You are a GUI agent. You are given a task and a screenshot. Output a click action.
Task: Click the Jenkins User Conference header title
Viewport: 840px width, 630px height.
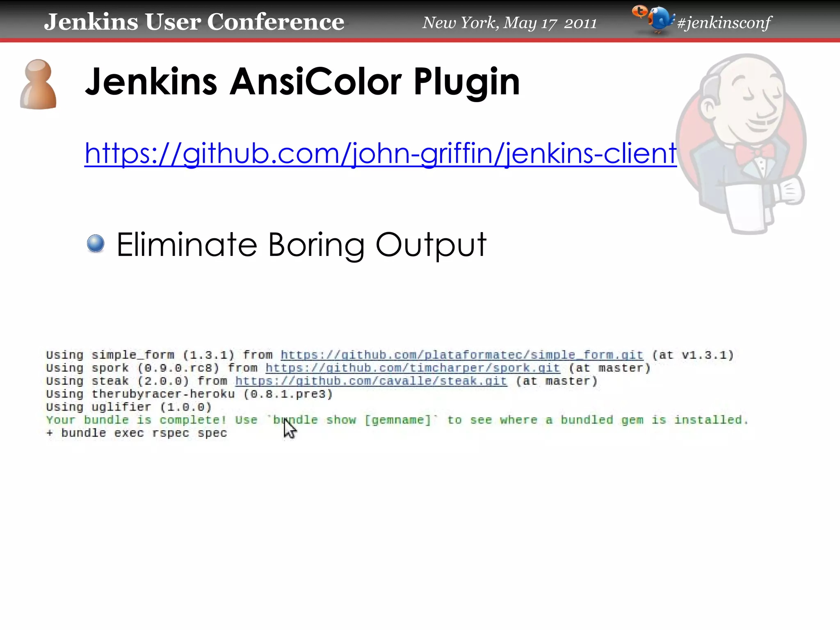coord(194,22)
